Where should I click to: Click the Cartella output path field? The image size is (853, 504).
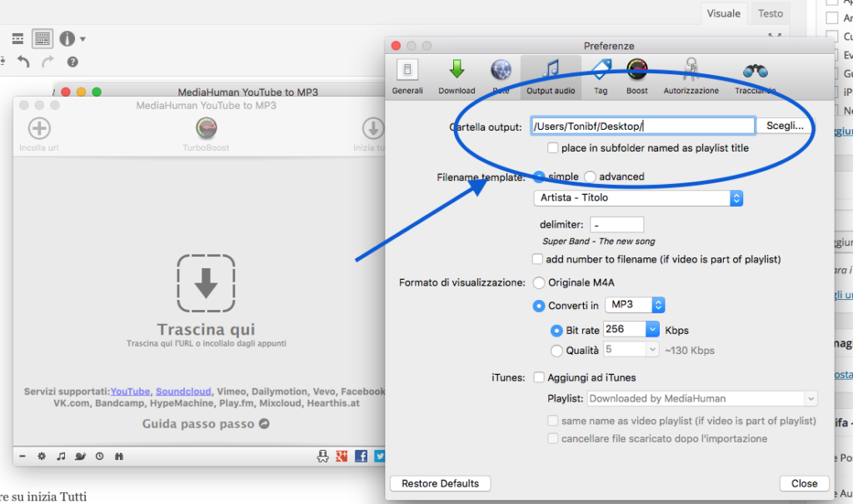coord(642,127)
